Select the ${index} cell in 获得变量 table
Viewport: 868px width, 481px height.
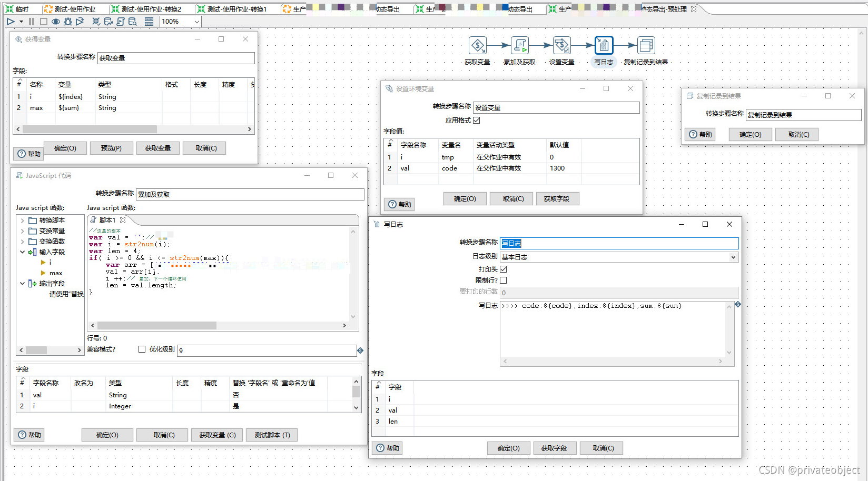click(x=71, y=97)
